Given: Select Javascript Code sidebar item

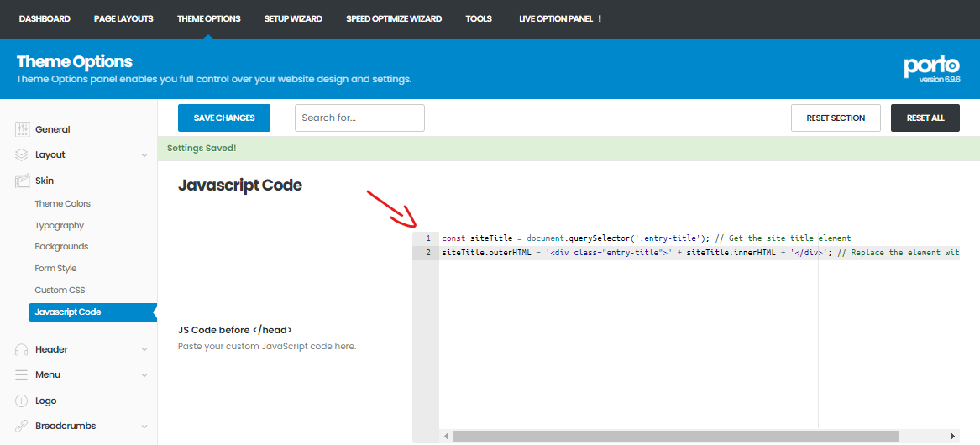Looking at the screenshot, I should [x=92, y=311].
